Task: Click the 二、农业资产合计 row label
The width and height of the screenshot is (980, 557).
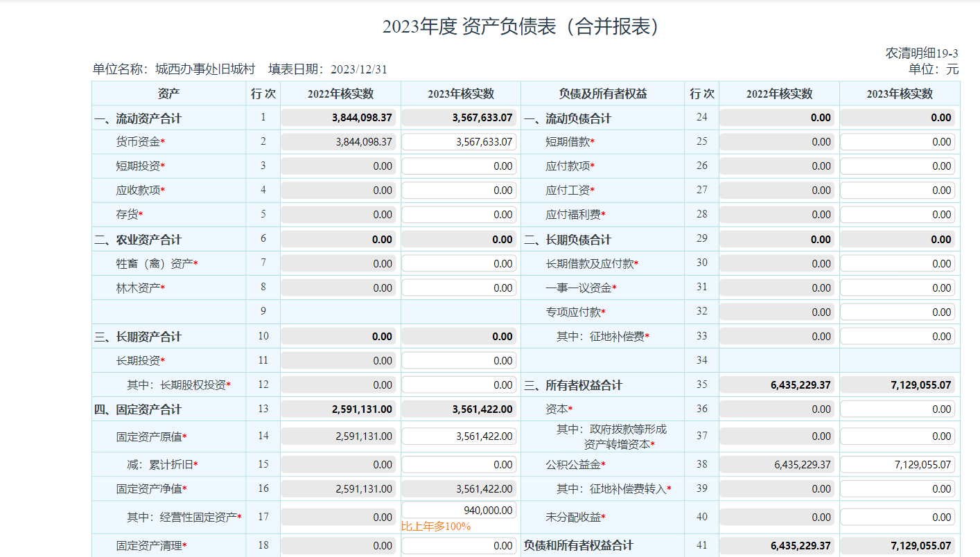Action: pos(138,240)
